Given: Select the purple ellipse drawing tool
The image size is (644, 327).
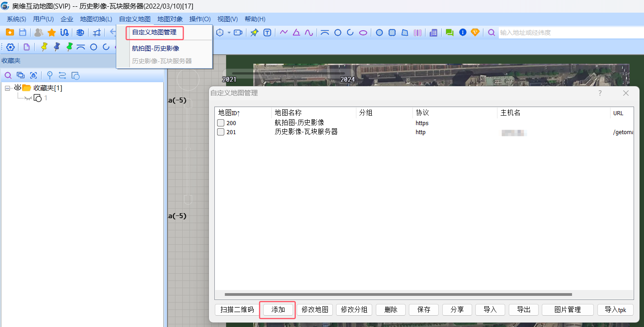Looking at the screenshot, I should tap(363, 33).
